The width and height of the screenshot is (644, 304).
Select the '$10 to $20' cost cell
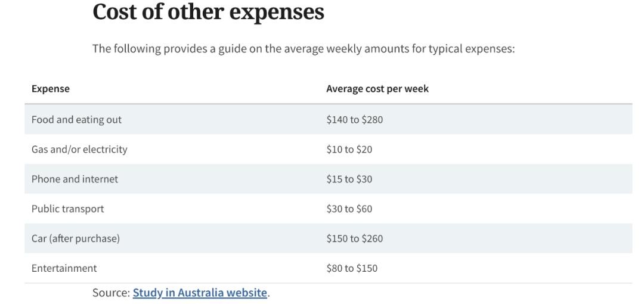[x=349, y=149]
